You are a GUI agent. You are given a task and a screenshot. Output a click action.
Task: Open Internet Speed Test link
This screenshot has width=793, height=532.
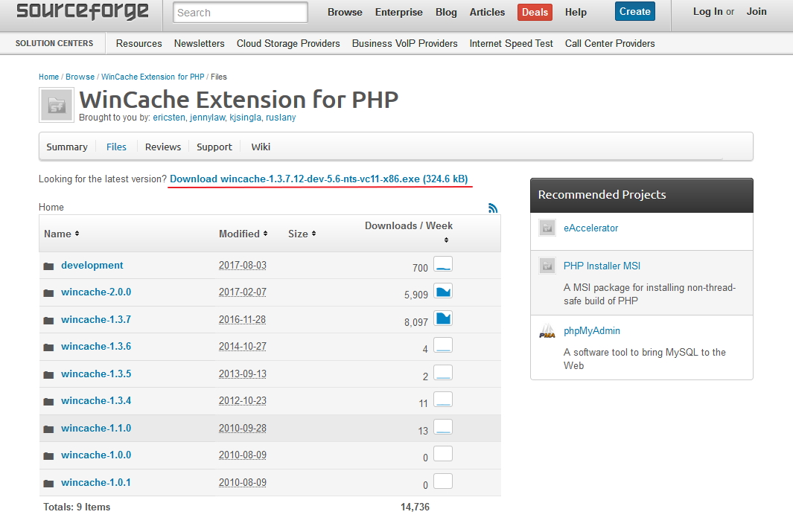[x=512, y=43]
